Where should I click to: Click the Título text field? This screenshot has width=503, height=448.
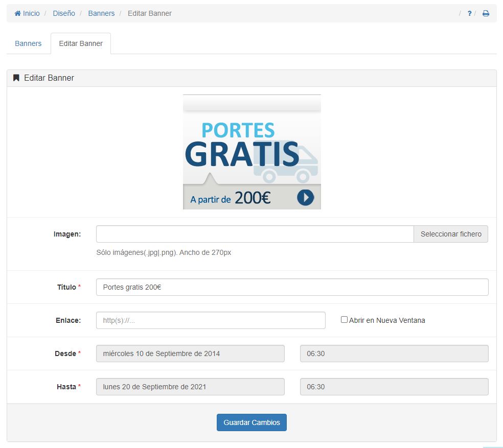point(292,287)
